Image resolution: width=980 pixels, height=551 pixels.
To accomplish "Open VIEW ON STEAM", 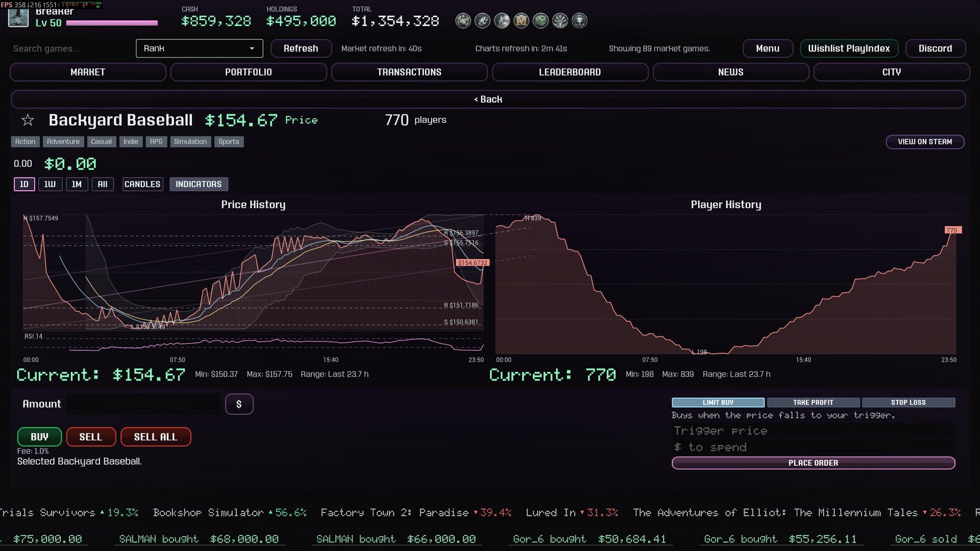I will (x=925, y=142).
